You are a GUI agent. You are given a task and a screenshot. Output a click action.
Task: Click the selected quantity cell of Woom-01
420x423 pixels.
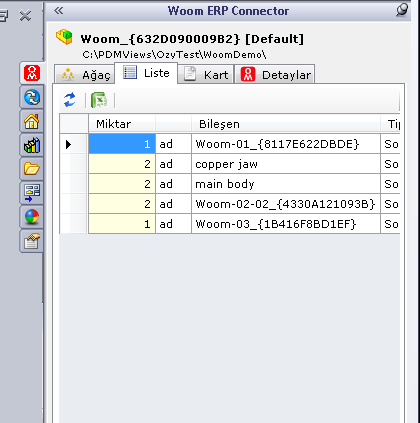(x=122, y=144)
